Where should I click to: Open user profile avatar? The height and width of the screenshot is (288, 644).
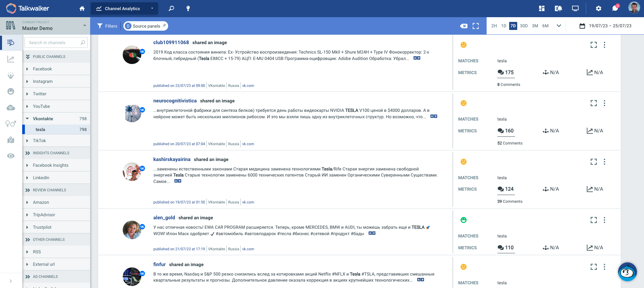(634, 8)
